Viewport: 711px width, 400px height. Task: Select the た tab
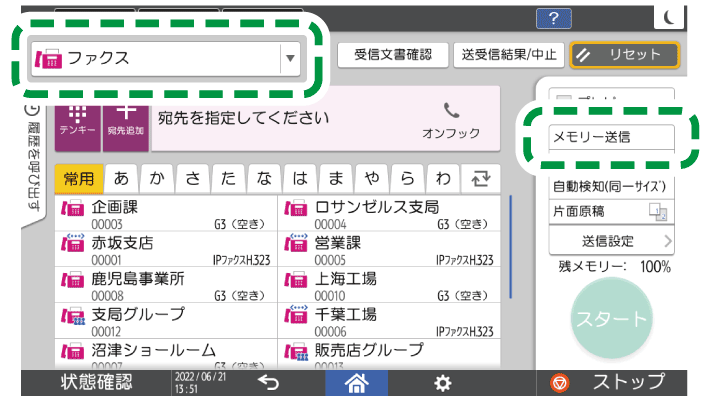229,179
